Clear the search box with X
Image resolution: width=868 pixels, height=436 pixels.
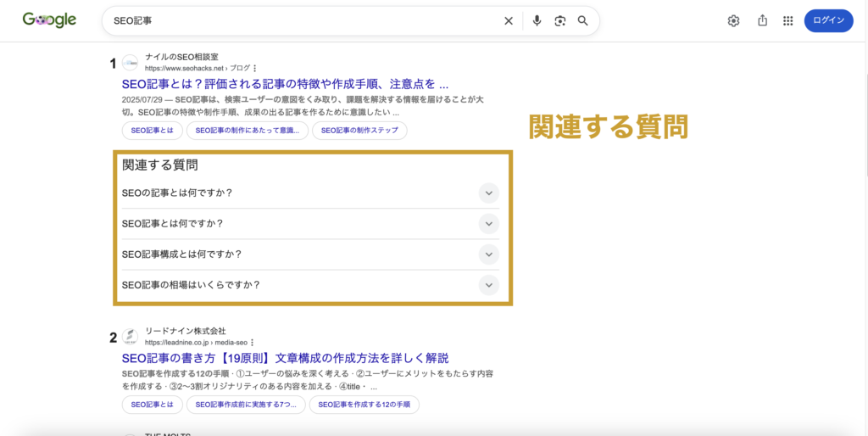(x=509, y=21)
